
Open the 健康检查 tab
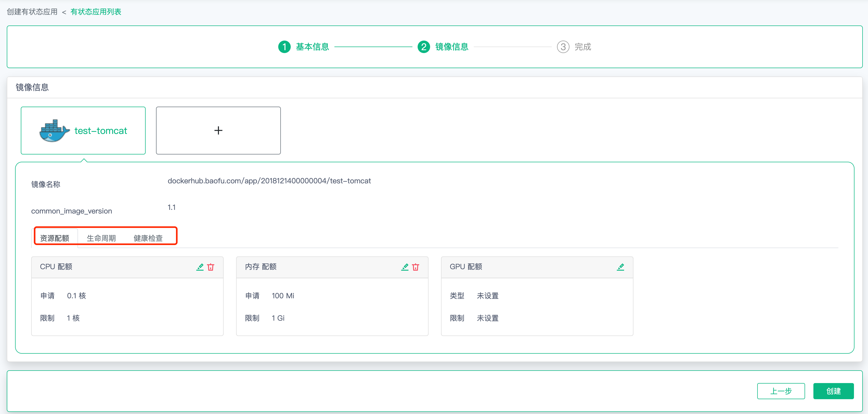(148, 238)
